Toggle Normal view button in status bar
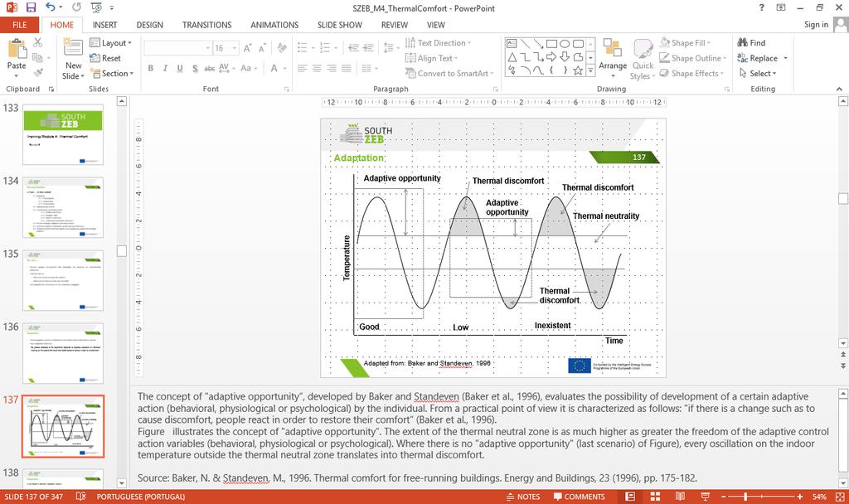The height and width of the screenshot is (504, 849). pos(630,497)
